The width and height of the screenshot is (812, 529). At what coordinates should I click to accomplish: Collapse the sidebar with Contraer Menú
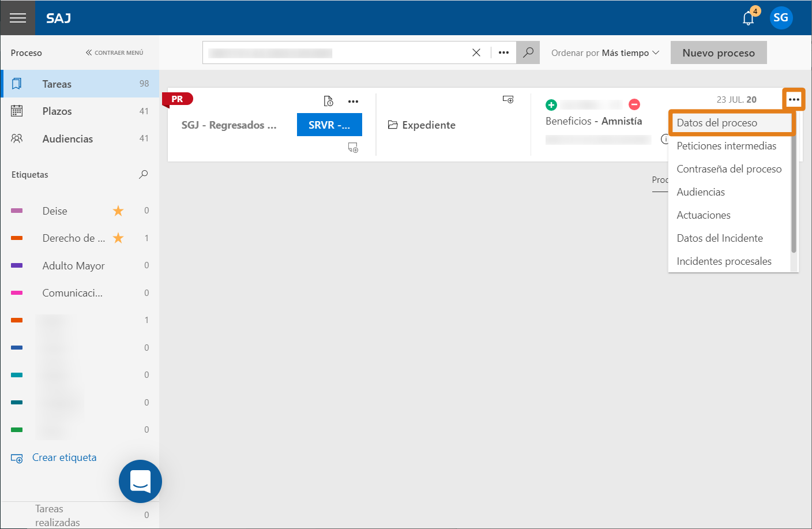pyautogui.click(x=114, y=52)
